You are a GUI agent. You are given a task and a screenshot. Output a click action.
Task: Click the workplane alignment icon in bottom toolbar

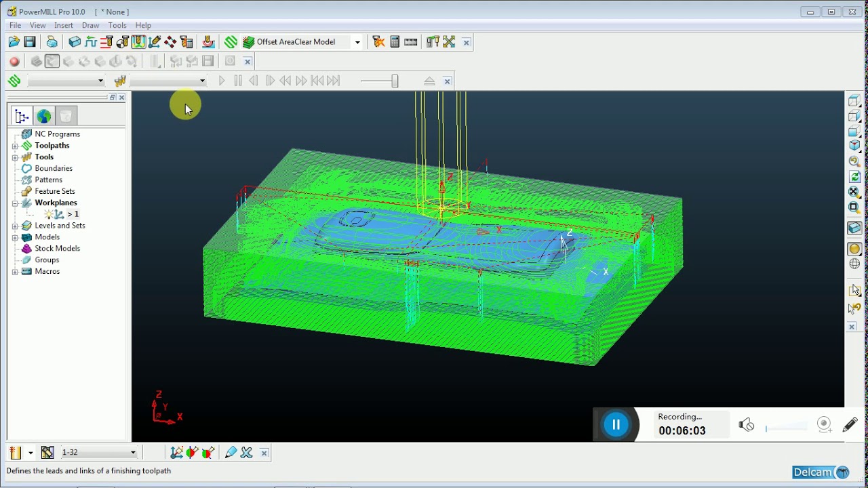pos(176,453)
